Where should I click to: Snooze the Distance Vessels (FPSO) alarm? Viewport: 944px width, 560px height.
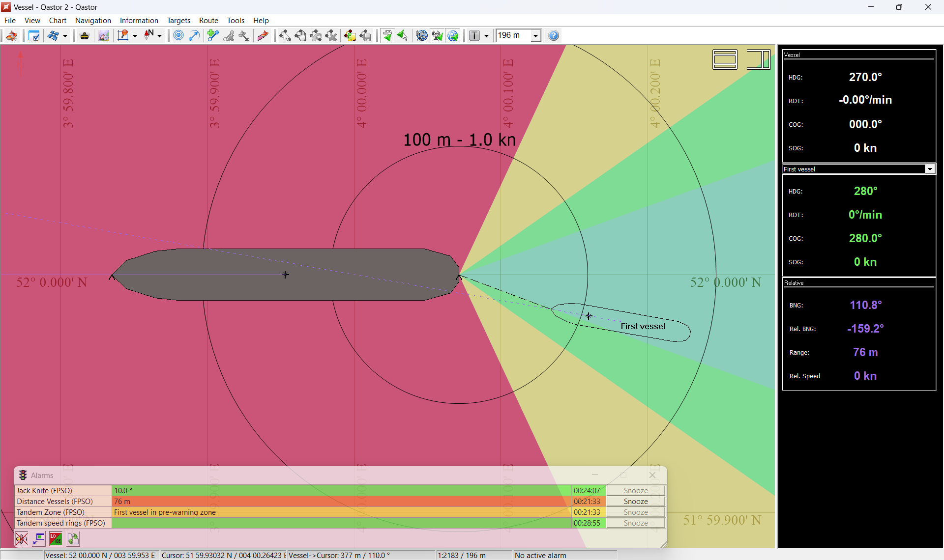click(635, 502)
